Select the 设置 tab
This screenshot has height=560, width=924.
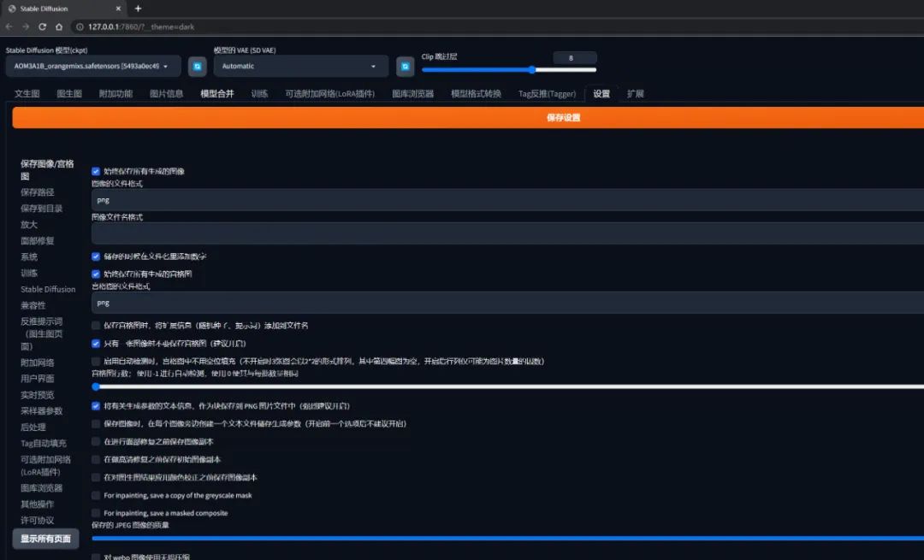(601, 94)
